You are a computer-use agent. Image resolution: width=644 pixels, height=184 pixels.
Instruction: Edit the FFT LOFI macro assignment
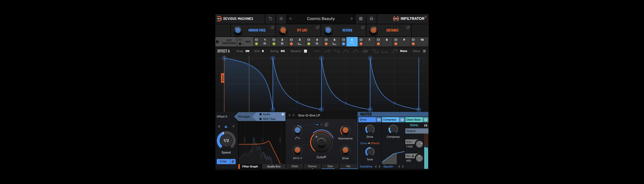(318, 27)
